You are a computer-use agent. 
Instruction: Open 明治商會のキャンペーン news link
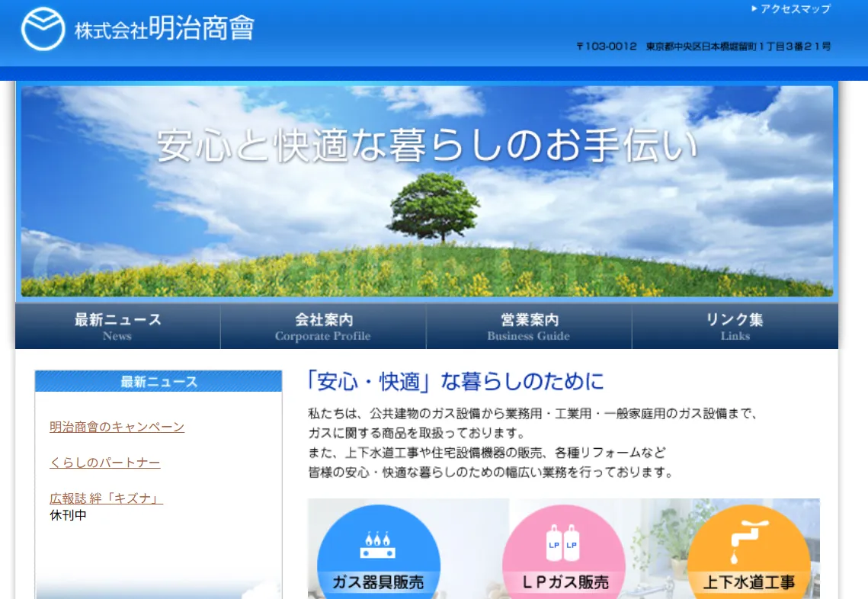pos(117,427)
